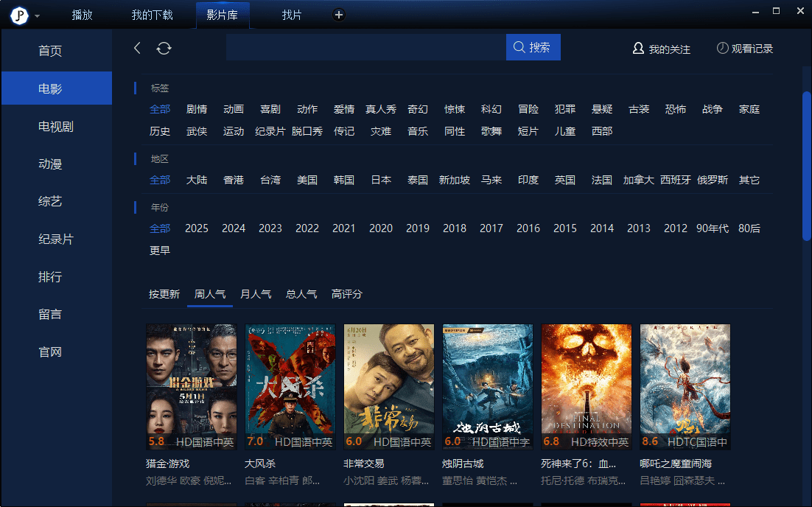Switch to the 我的下载 tab
Viewport: 812px width, 507px height.
tap(152, 15)
